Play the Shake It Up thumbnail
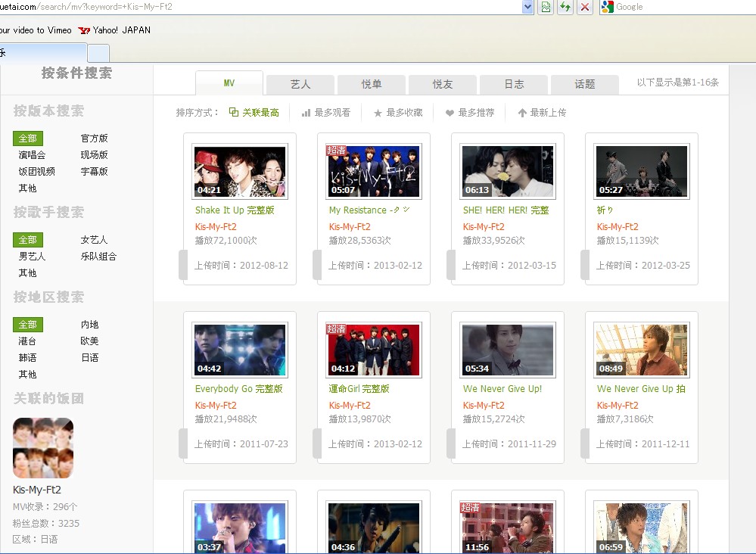 click(x=240, y=171)
